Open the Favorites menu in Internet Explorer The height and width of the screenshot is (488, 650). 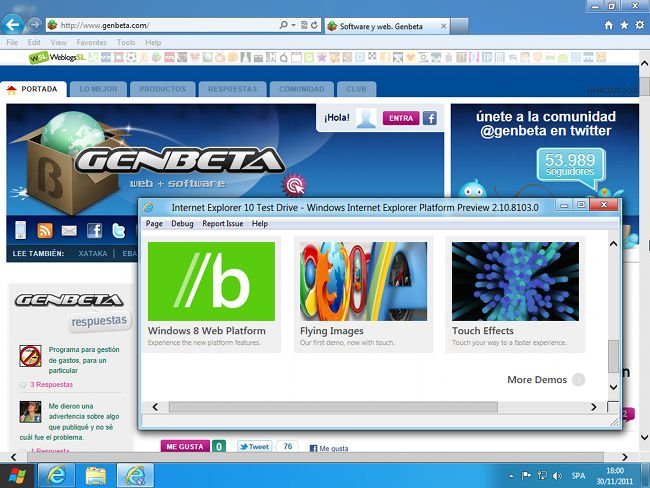pos(91,42)
